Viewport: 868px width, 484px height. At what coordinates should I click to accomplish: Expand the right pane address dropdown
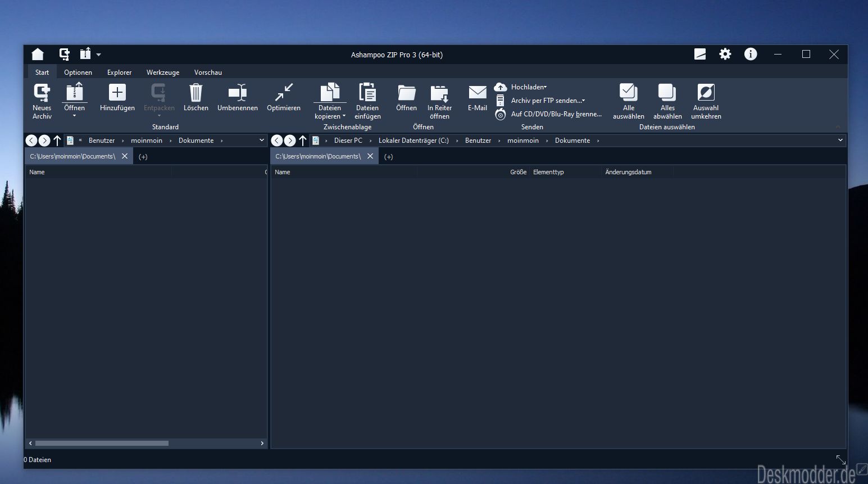[840, 140]
